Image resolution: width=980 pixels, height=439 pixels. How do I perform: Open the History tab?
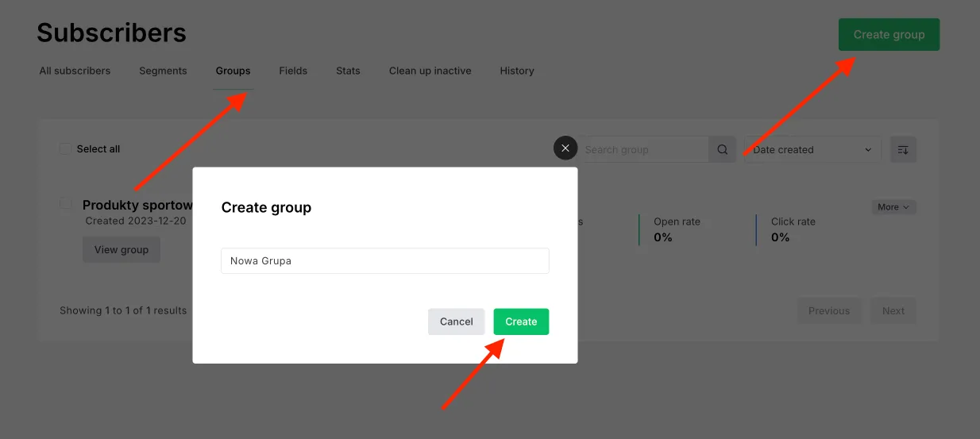pos(517,71)
